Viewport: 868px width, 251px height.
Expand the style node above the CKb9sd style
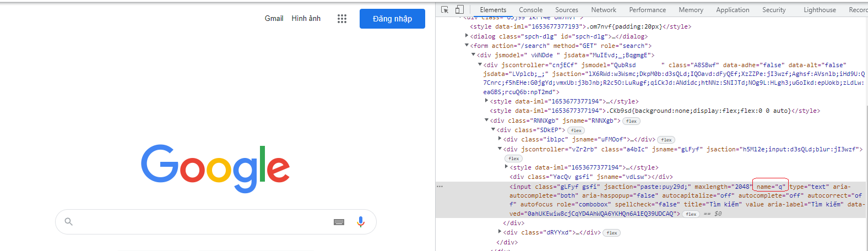[486, 101]
